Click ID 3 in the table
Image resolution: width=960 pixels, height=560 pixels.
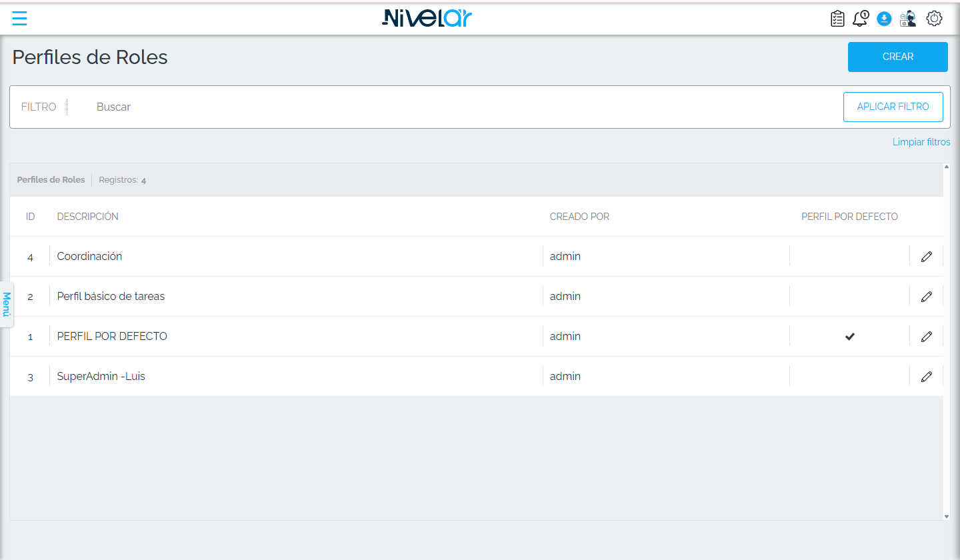coord(30,377)
